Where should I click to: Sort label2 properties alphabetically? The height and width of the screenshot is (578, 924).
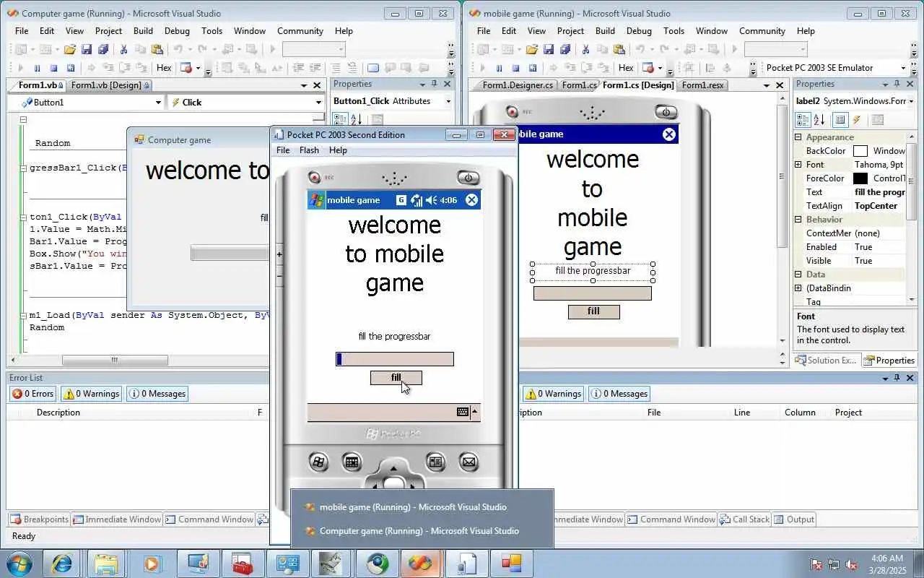click(x=819, y=120)
